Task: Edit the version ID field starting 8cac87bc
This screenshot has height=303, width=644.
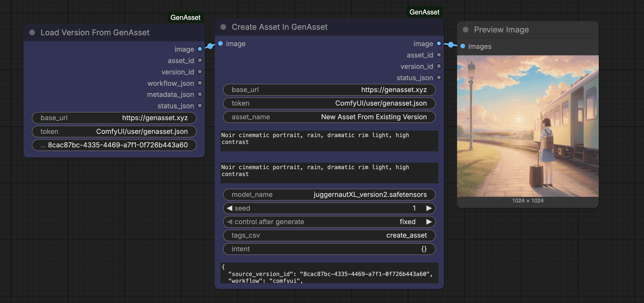Action: click(x=114, y=145)
